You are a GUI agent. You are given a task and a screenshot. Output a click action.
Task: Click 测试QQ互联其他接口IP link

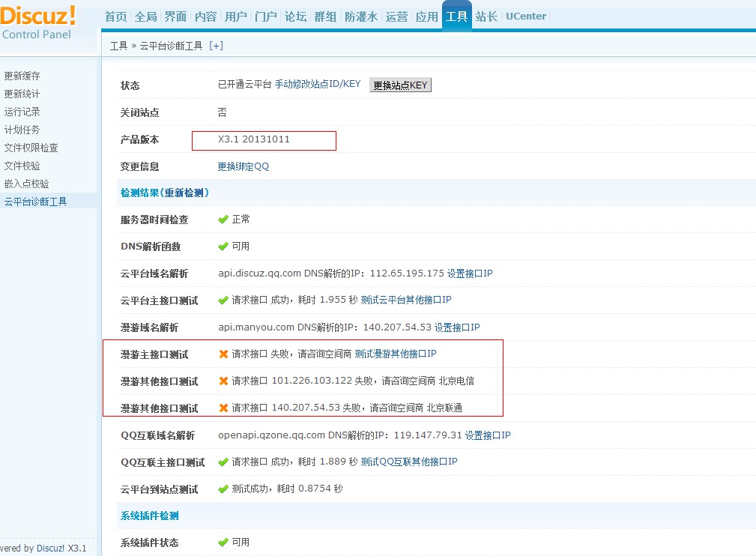[x=409, y=462]
